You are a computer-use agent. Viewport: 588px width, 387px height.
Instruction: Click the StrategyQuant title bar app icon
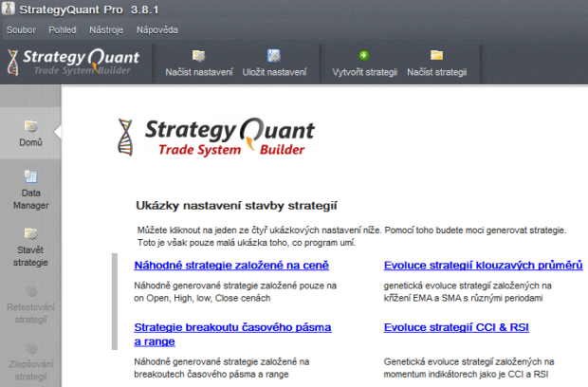pyautogui.click(x=8, y=9)
